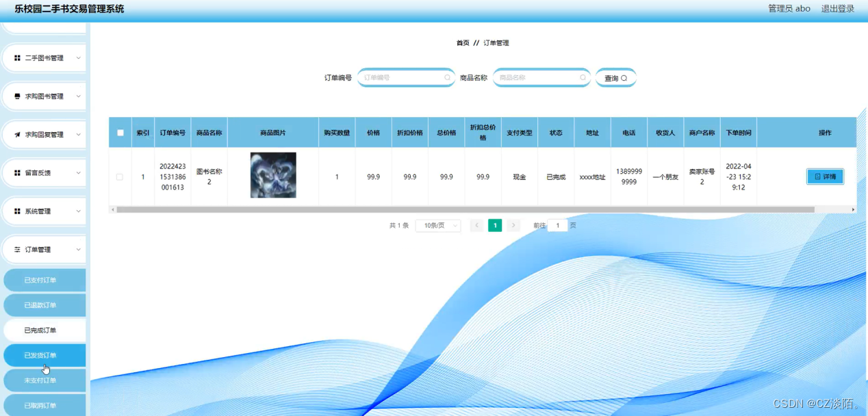Click the 乐校园二手书交易管理系统 title

tap(69, 9)
